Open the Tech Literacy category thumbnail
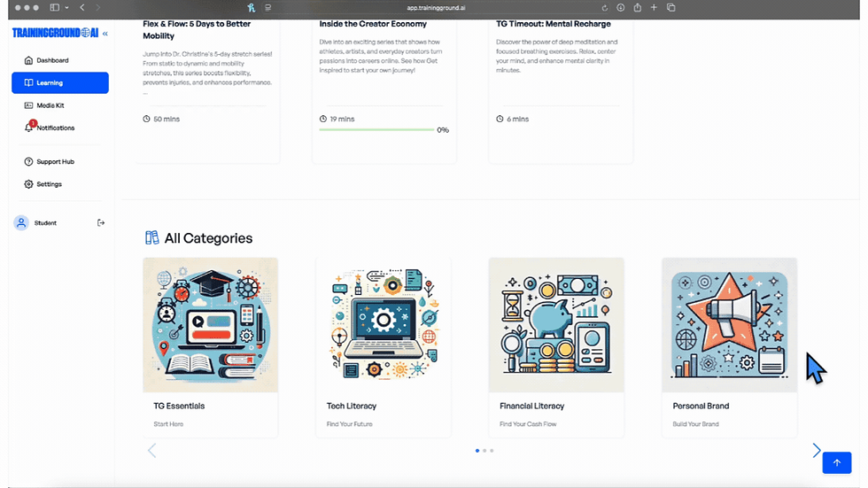This screenshot has height=488, width=868. click(383, 325)
